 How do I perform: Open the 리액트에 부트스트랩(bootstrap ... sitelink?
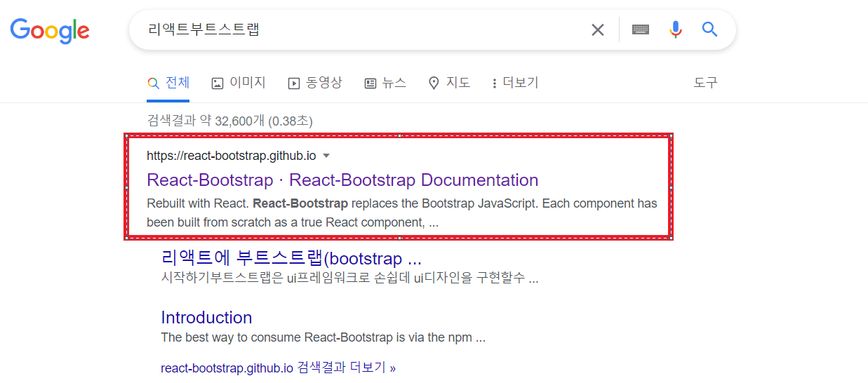(x=291, y=258)
